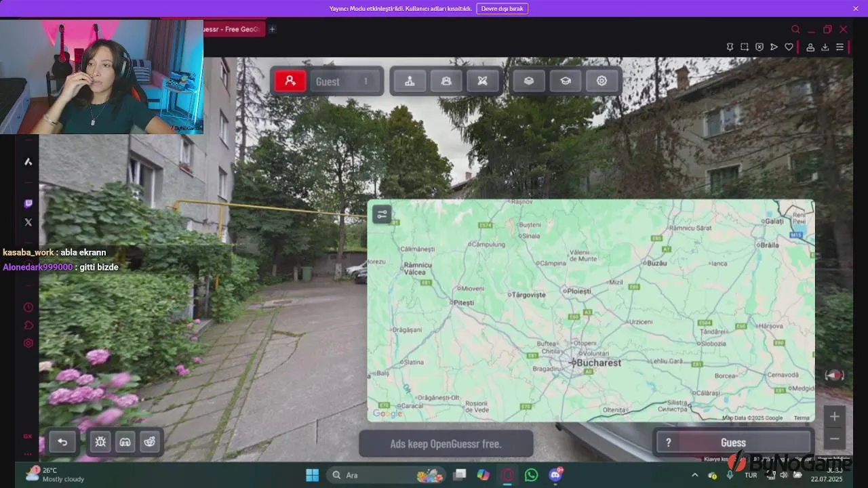Screen dimensions: 868x488
Task: Click the street view compass icon
Action: 834,375
